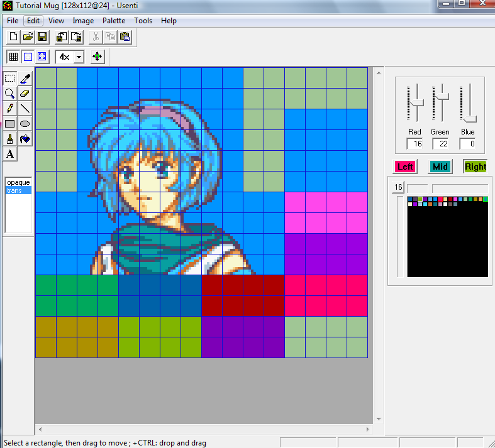Open the File menu
This screenshot has width=495, height=448.
coord(13,21)
